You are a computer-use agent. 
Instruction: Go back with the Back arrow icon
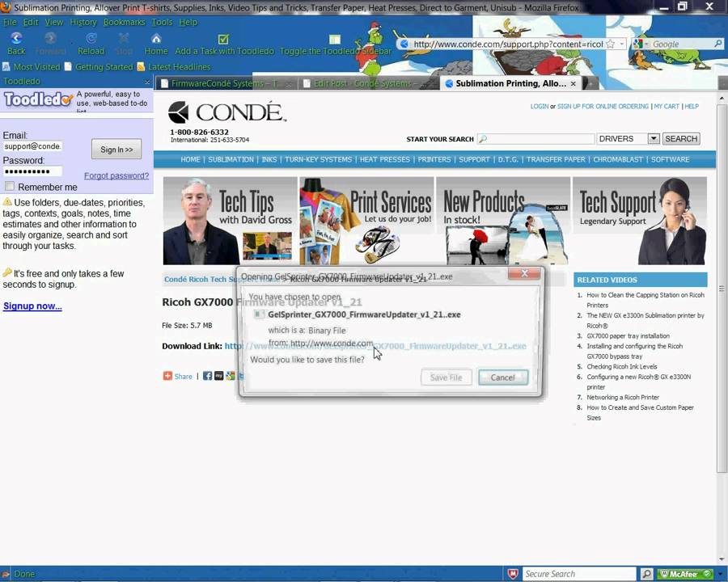(16, 38)
